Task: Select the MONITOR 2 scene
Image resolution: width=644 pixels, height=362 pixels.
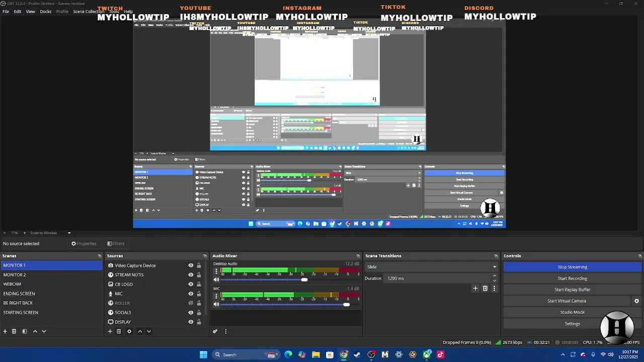Action: point(51,275)
